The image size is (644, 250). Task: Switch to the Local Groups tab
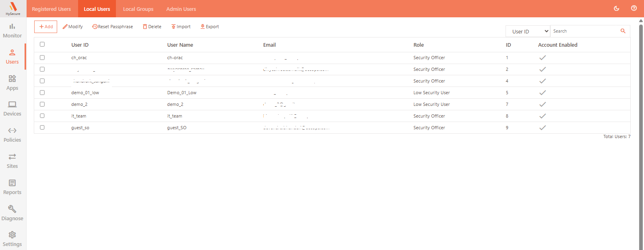[138, 9]
